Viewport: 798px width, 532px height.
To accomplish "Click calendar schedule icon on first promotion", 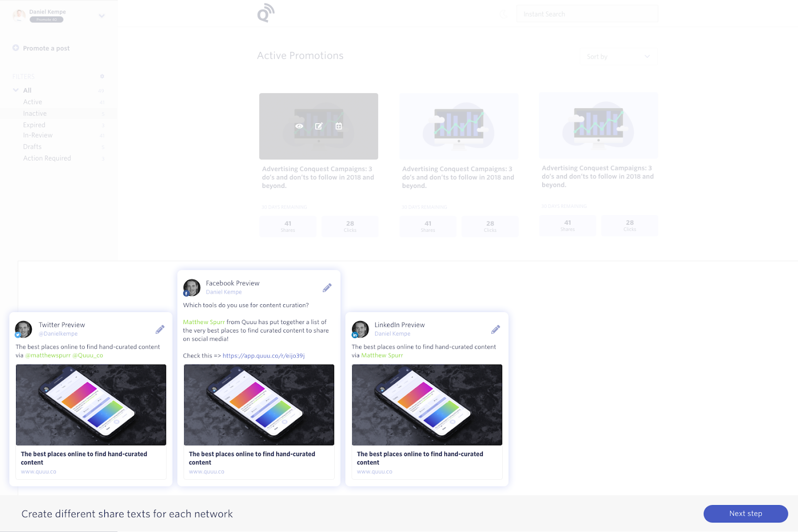I will [339, 126].
